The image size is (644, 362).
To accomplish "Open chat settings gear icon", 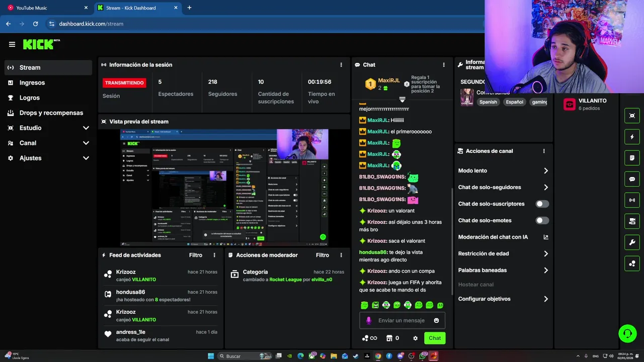I will (415, 338).
